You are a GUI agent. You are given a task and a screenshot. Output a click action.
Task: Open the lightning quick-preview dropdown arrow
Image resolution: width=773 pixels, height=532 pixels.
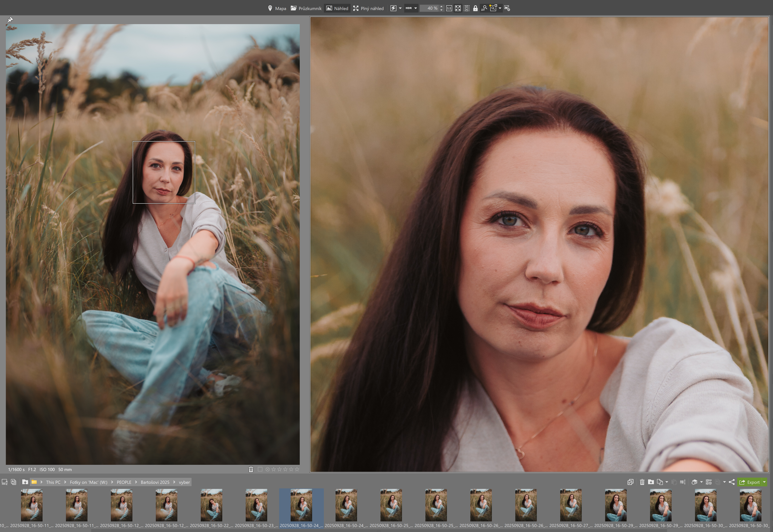coord(400,8)
